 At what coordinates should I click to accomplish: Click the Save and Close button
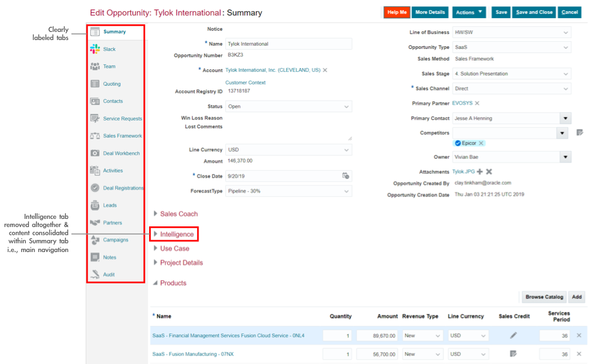tap(534, 12)
